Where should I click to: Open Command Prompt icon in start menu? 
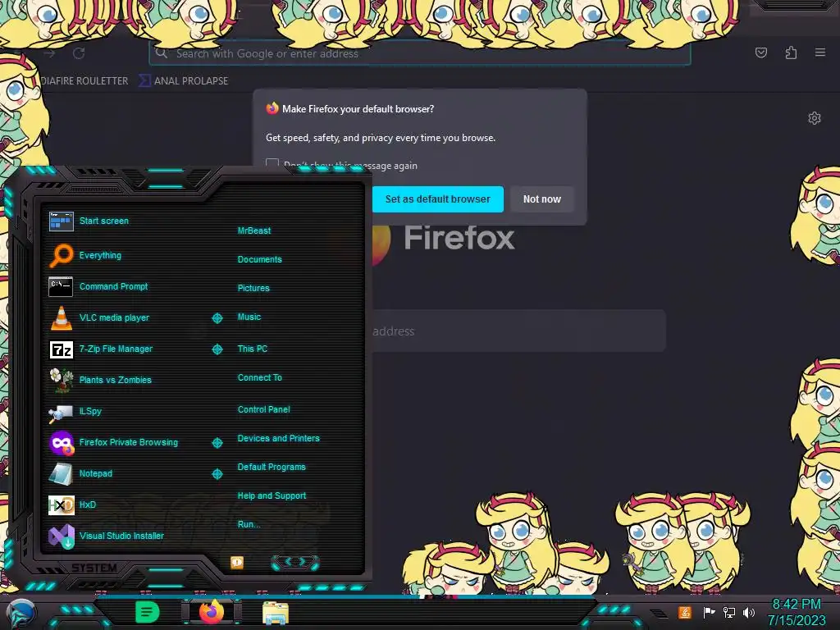(61, 286)
